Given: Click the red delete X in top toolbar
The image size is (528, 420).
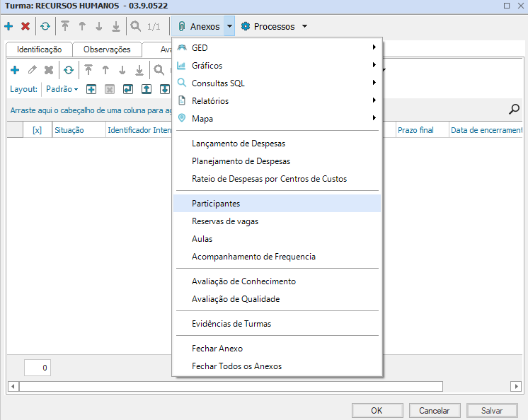Looking at the screenshot, I should click(x=25, y=27).
